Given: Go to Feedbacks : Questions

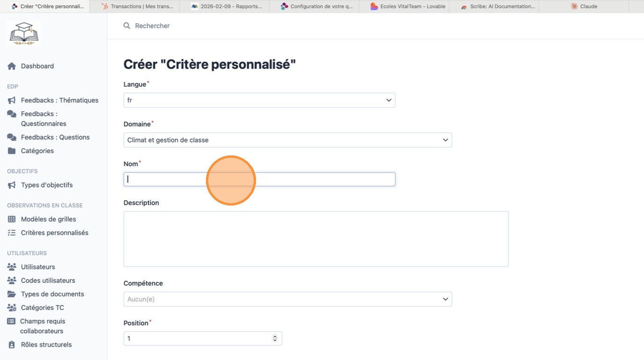Looking at the screenshot, I should pyautogui.click(x=55, y=137).
